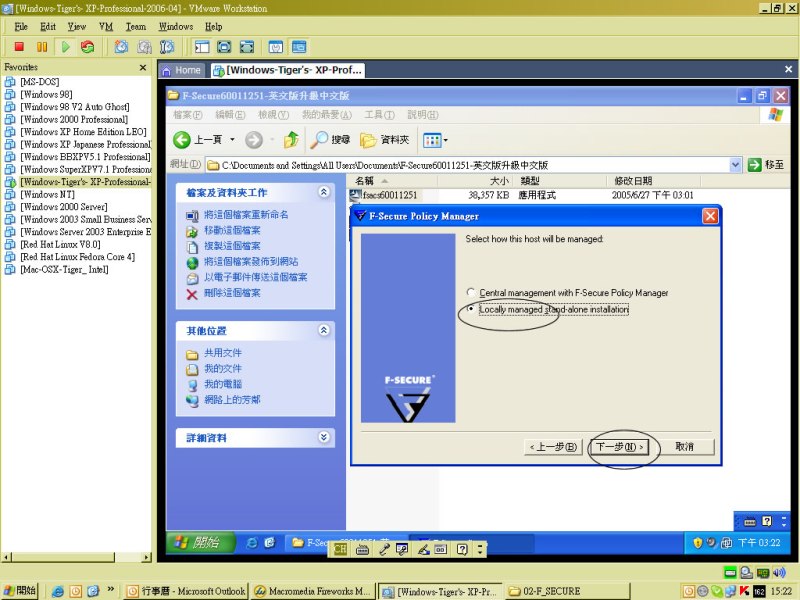The width and height of the screenshot is (800, 600).
Task: Click the Explorer address bar path field
Action: (x=467, y=165)
